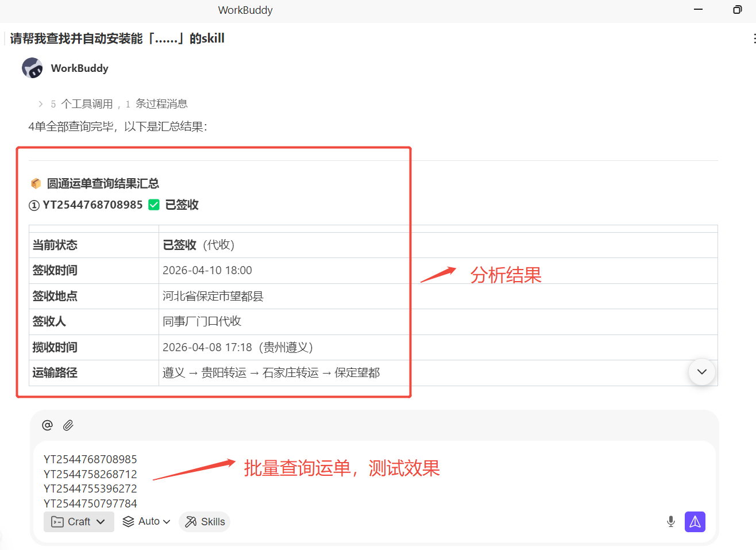Click the 运输路径 route cell text
The image size is (756, 550).
click(271, 373)
